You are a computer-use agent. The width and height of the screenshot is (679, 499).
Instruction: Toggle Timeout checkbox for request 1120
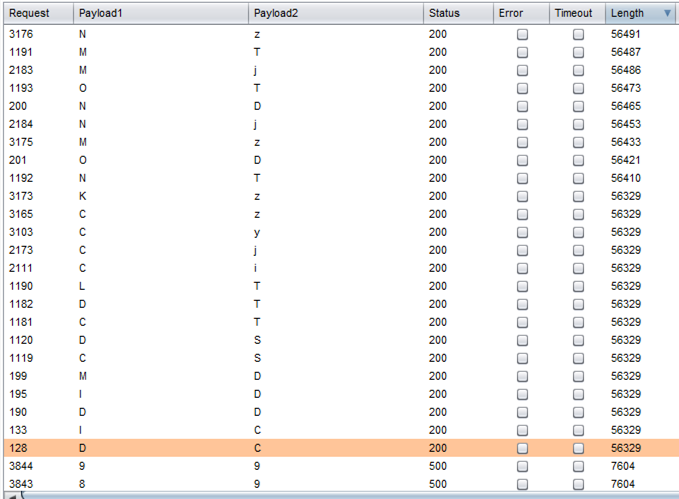578,340
